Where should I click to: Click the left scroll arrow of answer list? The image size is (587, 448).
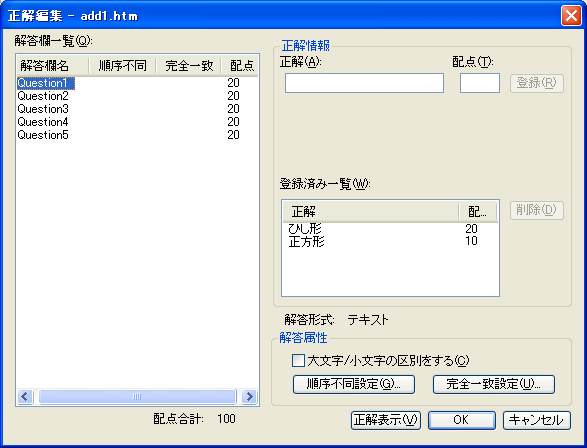[x=25, y=396]
